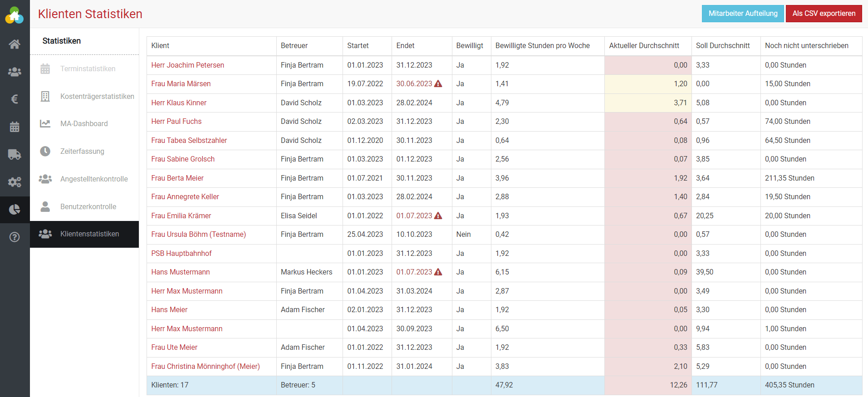This screenshot has height=397, width=868.
Task: Click the warning triangle next to 30.06.2023
Action: tap(438, 83)
